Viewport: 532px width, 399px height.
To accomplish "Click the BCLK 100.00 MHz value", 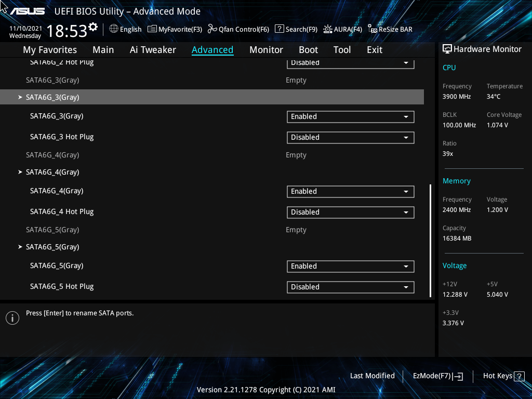I will [459, 125].
